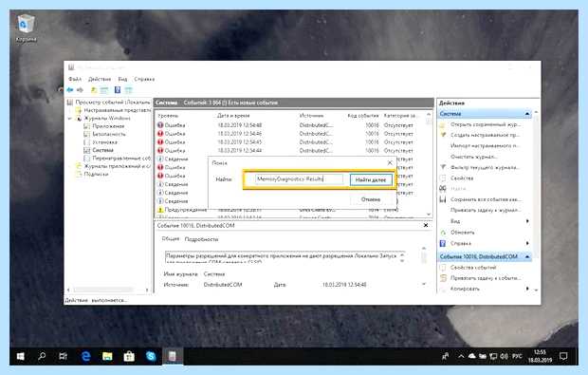Toggle the console tree toolbar icon
The image size is (588, 375).
coord(104,90)
